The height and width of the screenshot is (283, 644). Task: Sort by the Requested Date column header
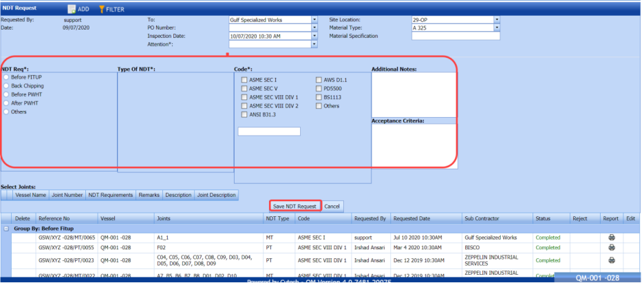click(x=411, y=218)
